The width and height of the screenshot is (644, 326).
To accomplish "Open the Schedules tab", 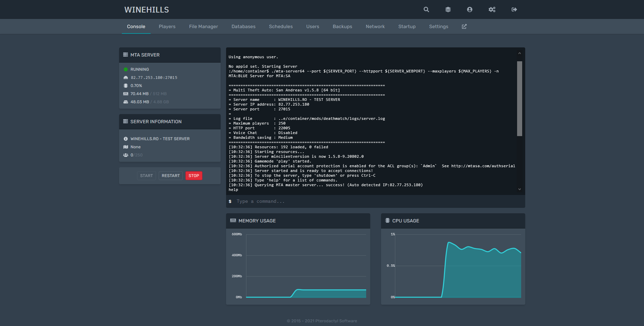I will [x=281, y=26].
